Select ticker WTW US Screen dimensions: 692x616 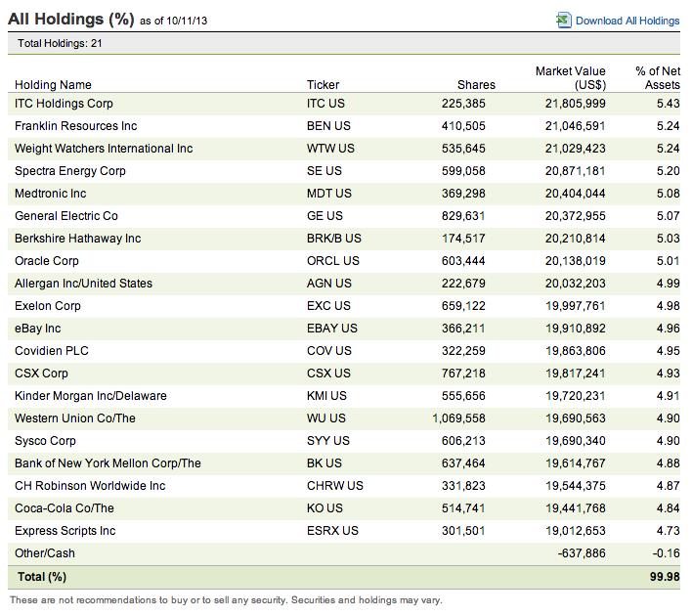tap(330, 149)
